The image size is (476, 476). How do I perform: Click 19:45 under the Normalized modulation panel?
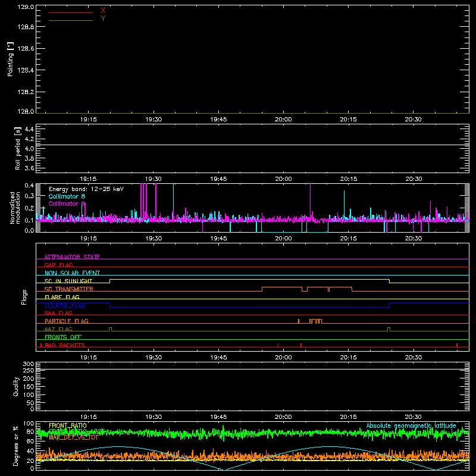tap(218, 239)
